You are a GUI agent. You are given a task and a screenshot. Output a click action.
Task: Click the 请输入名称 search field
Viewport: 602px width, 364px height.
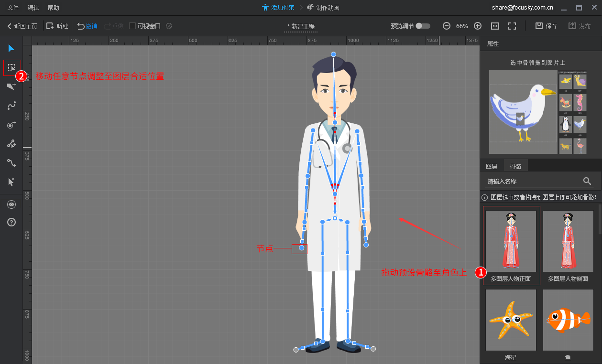point(531,182)
